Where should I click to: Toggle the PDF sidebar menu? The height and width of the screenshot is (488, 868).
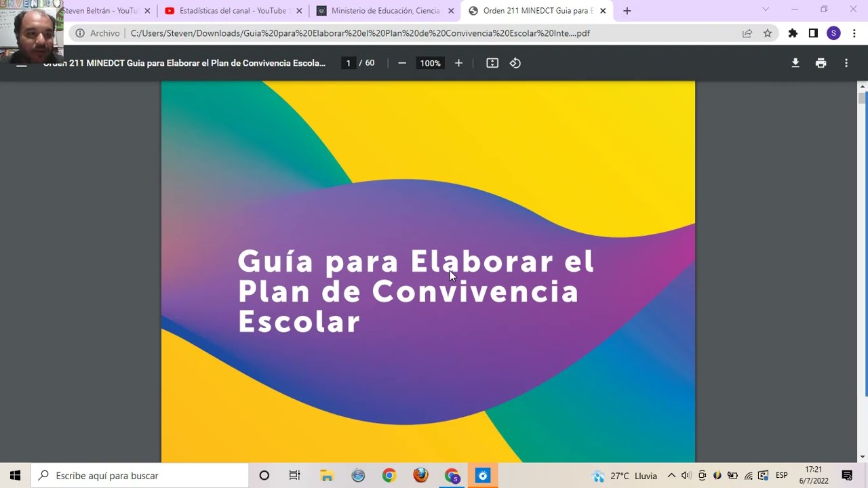point(22,64)
